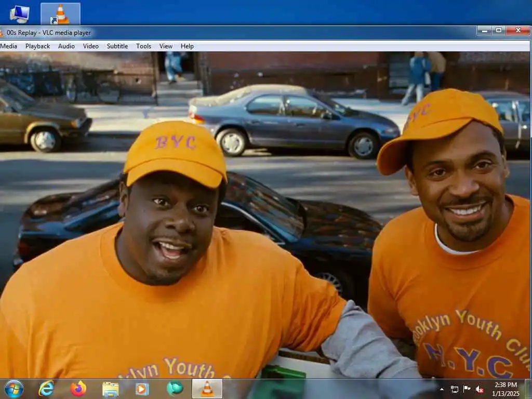532x399 pixels.
Task: Click the network tray icon
Action: click(454, 389)
